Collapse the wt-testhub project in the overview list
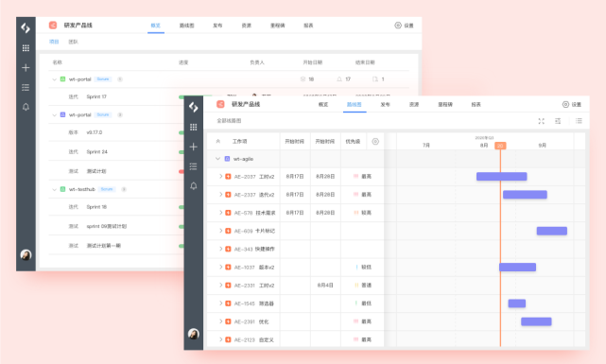606x364 pixels. (54, 189)
